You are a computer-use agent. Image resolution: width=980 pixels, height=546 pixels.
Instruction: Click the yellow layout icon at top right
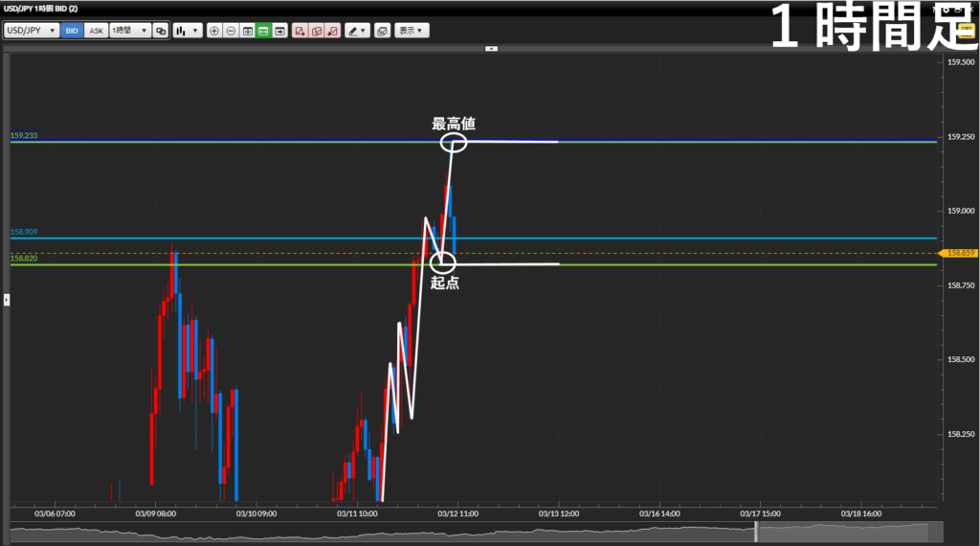coord(966,31)
